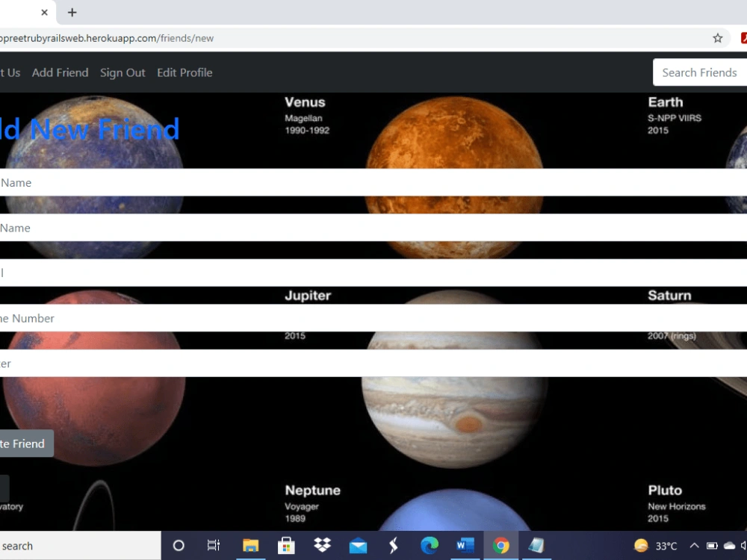This screenshot has width=747, height=560.
Task: Show hidden system tray icons
Action: pos(695,546)
